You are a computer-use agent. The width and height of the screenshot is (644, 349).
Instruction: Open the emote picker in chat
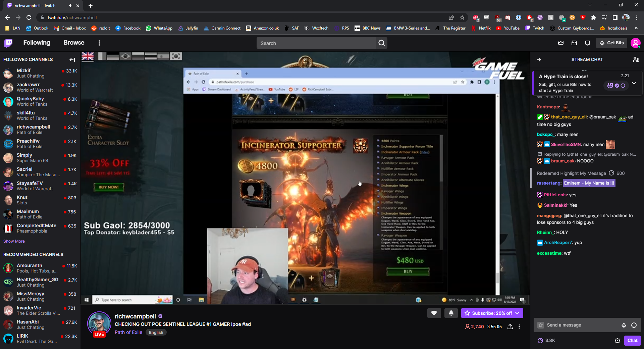pyautogui.click(x=634, y=325)
